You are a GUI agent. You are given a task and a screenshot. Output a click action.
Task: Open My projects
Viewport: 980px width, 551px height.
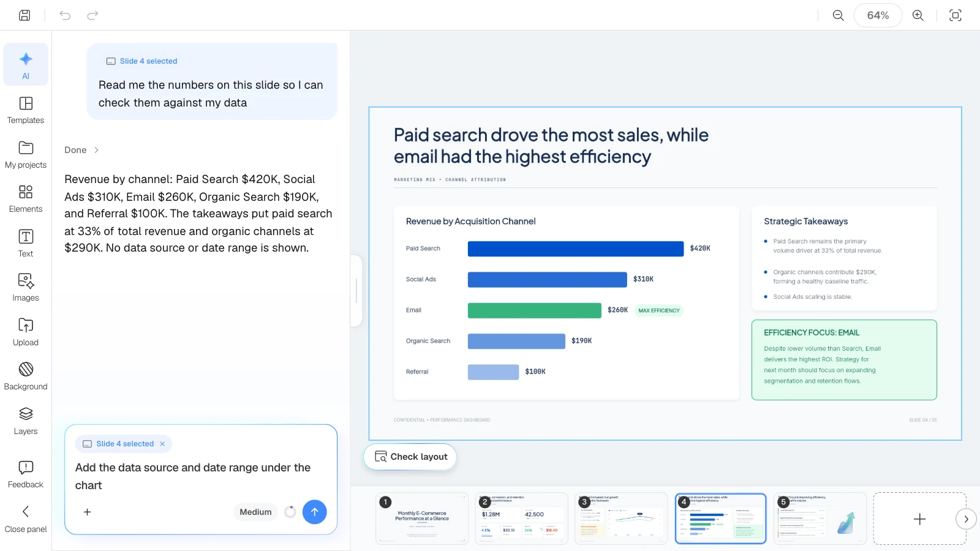[26, 155]
